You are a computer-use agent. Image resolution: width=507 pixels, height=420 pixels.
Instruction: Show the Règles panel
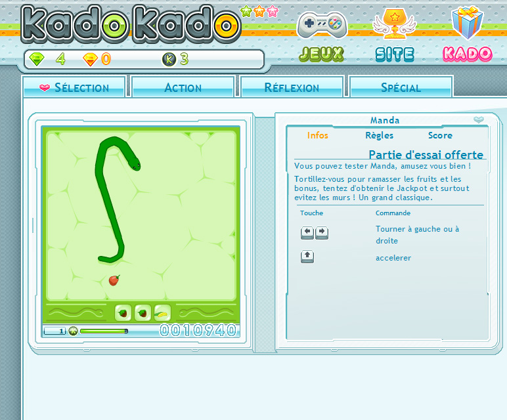pyautogui.click(x=379, y=135)
